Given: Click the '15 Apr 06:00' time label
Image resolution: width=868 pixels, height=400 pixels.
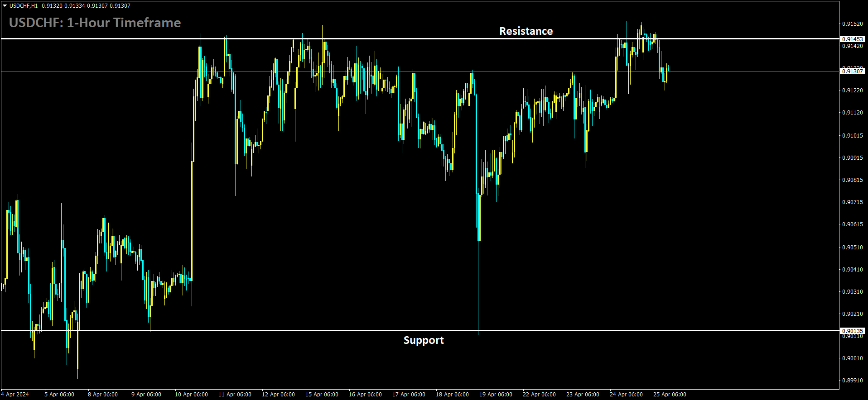Looking at the screenshot, I should point(322,395).
